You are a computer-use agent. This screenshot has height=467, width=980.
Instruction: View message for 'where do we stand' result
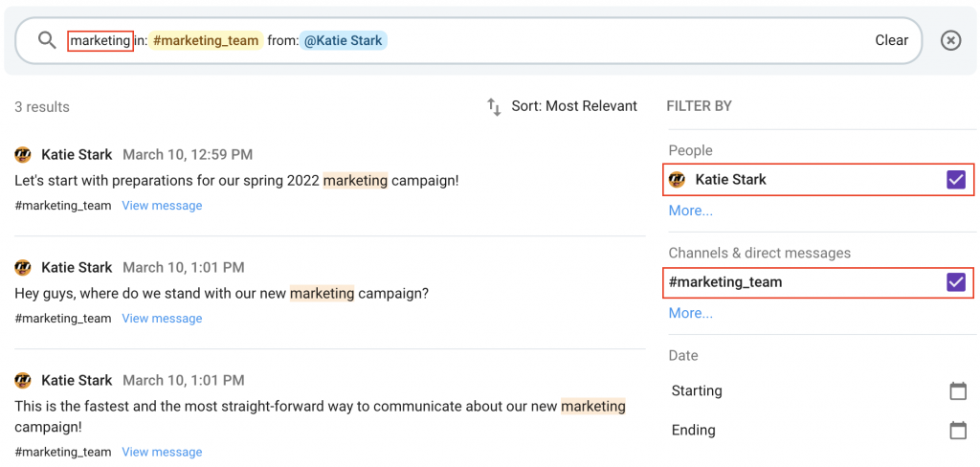point(162,319)
